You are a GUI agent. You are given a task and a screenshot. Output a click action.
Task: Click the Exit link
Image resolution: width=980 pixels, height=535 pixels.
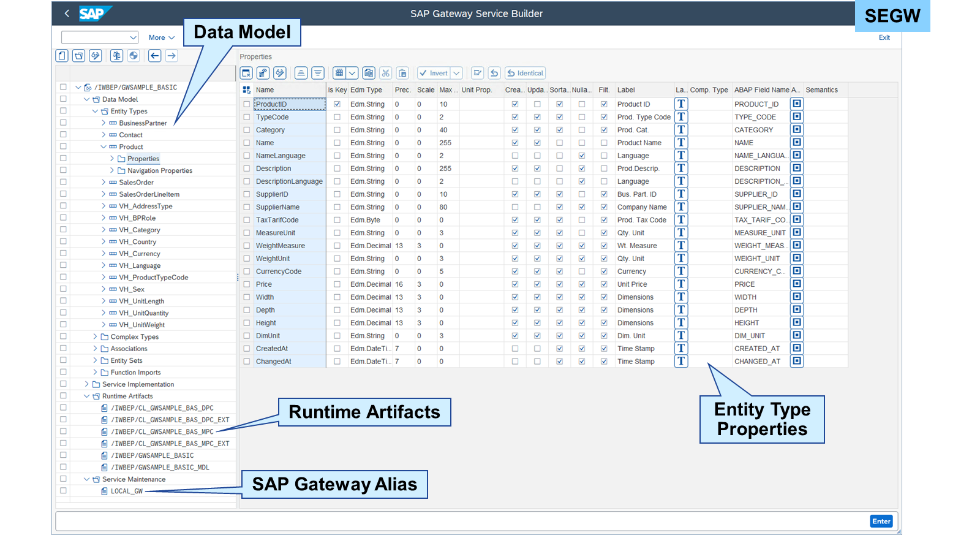click(884, 37)
